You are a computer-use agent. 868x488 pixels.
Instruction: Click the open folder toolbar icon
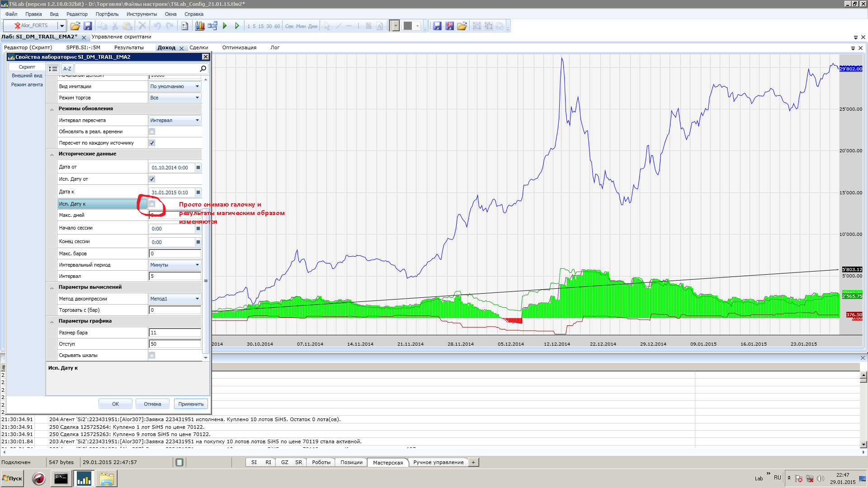75,26
